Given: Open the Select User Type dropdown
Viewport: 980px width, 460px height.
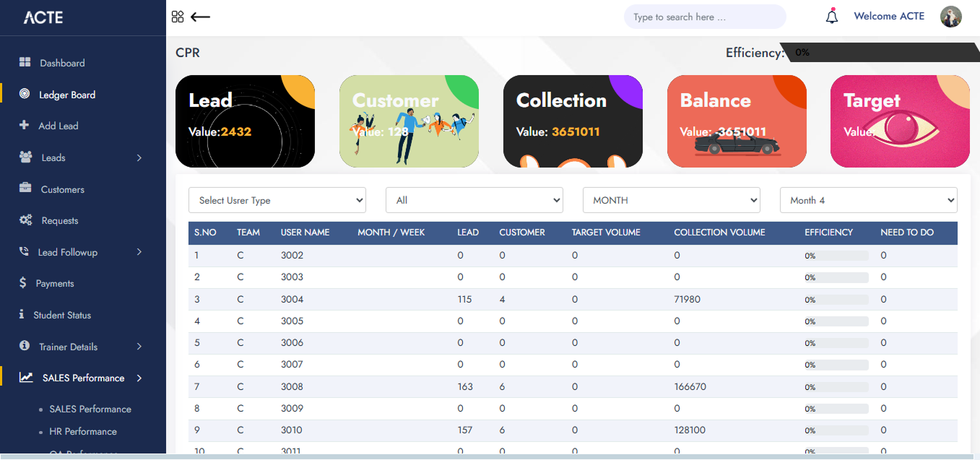Looking at the screenshot, I should pyautogui.click(x=277, y=200).
